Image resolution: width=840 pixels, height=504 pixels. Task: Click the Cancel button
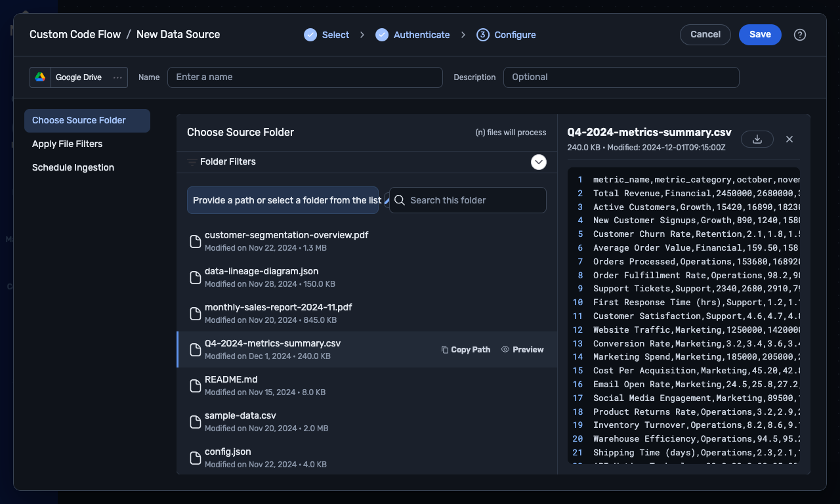coord(705,35)
